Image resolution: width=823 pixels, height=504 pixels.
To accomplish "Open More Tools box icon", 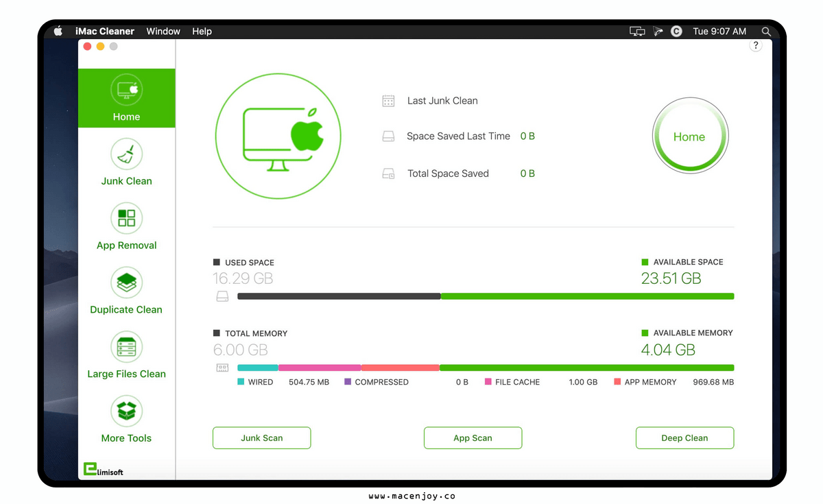I will [x=127, y=411].
